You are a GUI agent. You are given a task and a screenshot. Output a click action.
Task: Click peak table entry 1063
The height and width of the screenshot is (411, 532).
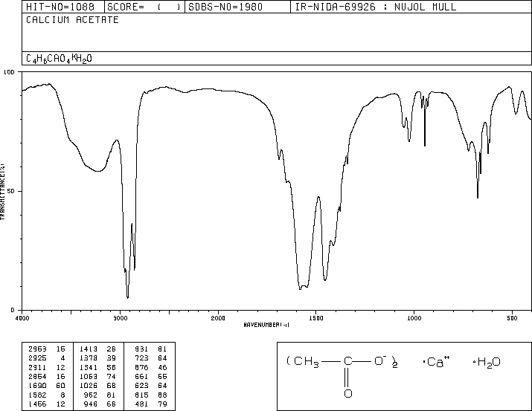click(89, 377)
